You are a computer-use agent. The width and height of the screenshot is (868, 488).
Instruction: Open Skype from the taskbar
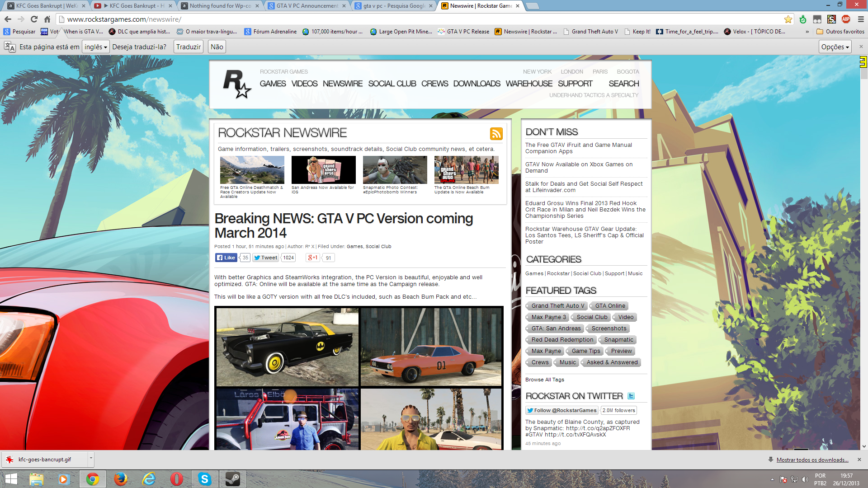(x=205, y=479)
